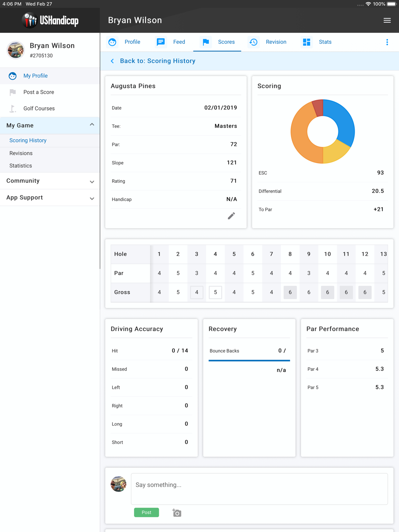Image resolution: width=399 pixels, height=532 pixels.
Task: Tap the camera add-photo icon
Action: coord(177,513)
